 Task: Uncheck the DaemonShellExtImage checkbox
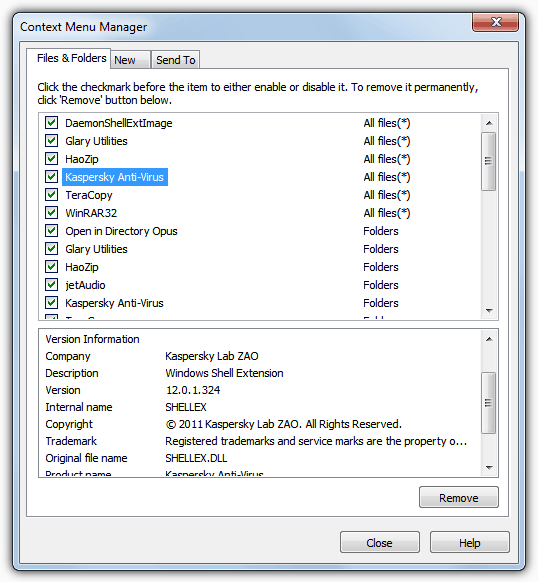coord(51,122)
